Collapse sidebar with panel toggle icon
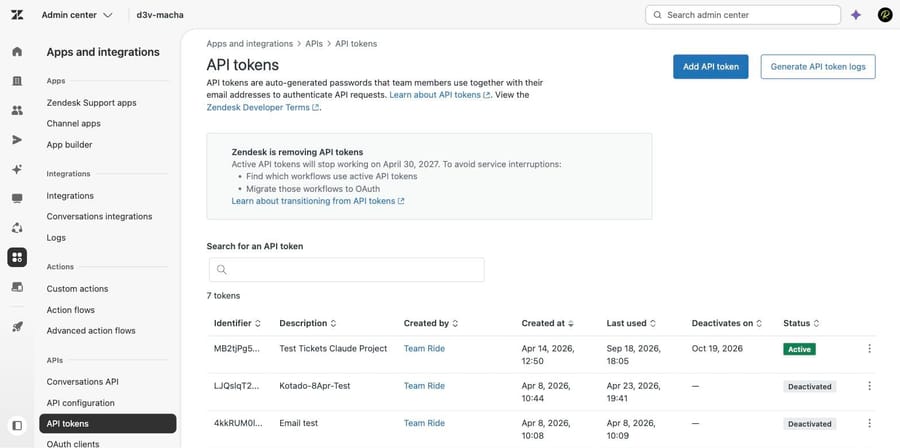The width and height of the screenshot is (900, 448). tap(17, 426)
